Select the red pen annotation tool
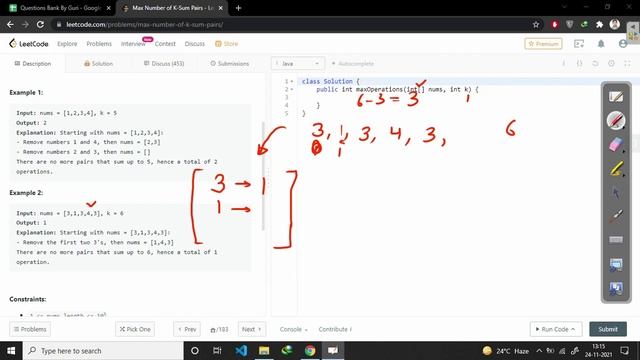The width and height of the screenshot is (640, 360). 616,121
